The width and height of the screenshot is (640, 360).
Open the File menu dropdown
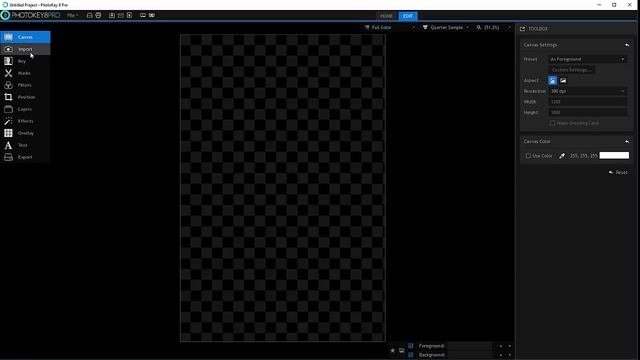point(73,16)
